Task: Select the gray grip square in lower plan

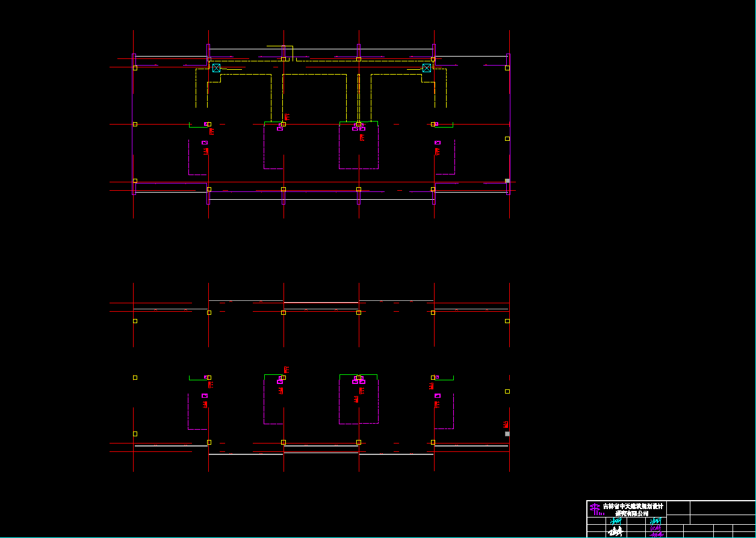Action: [x=507, y=433]
